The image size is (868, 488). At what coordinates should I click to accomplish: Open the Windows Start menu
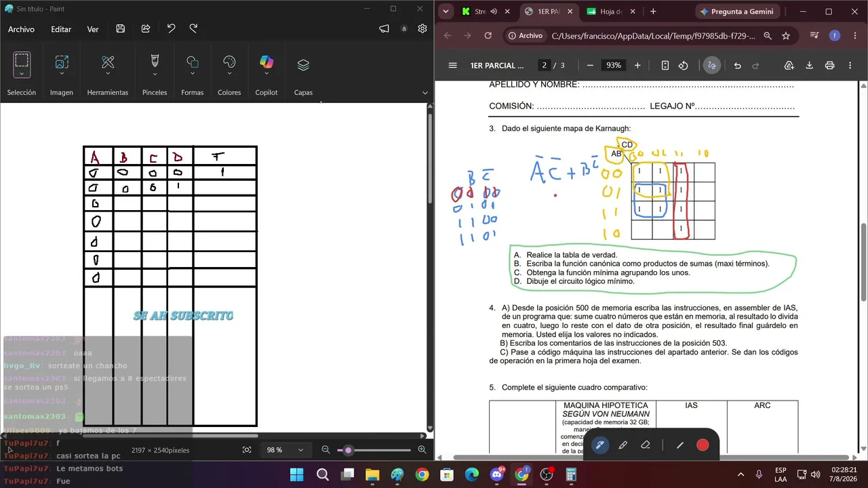coord(297,474)
